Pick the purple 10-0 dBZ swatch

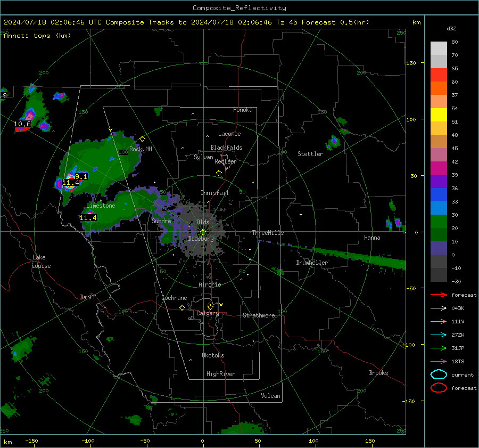pos(439,248)
